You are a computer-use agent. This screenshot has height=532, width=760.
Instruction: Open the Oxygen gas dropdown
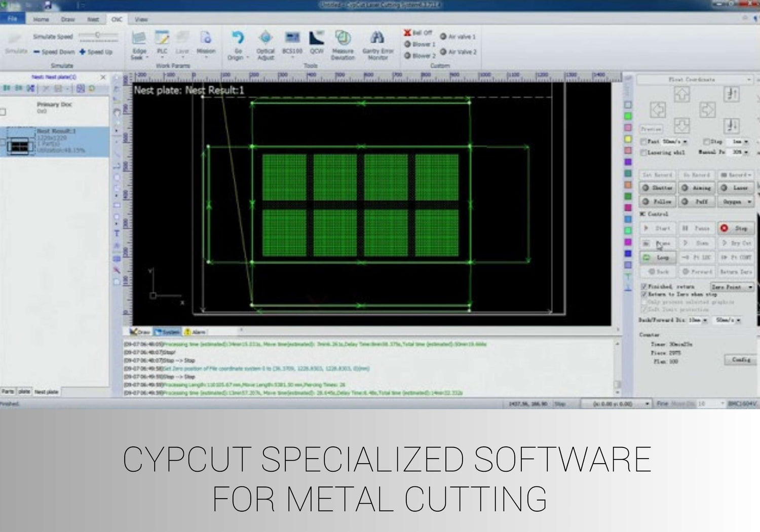tap(749, 202)
